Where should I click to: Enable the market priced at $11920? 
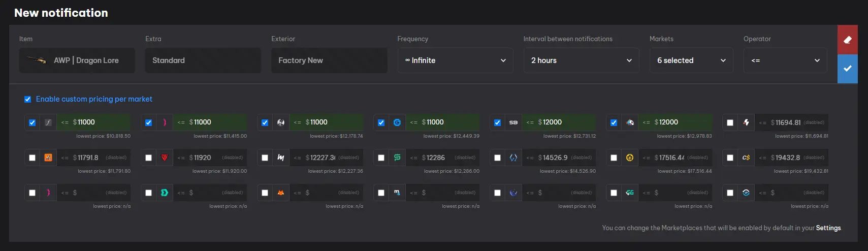(x=148, y=158)
